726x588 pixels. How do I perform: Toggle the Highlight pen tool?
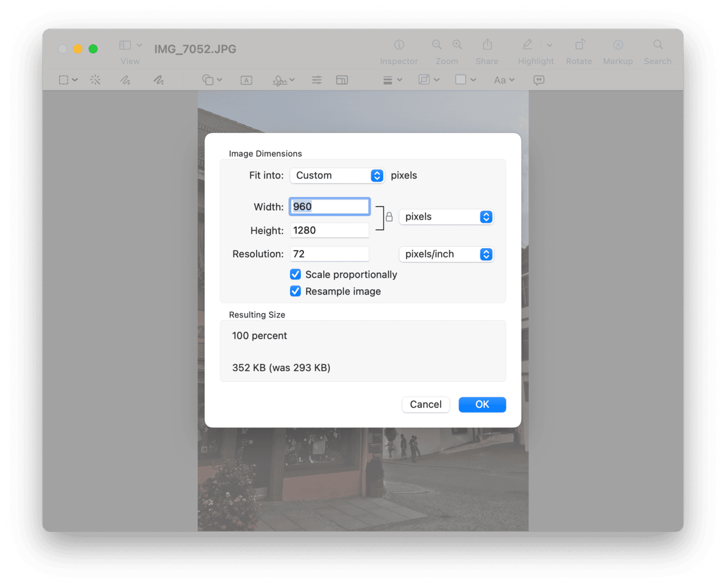tap(527, 45)
